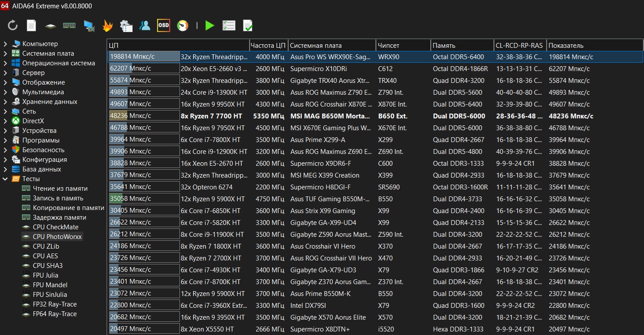Expand the Сервер tree node
Viewport: 644px width, 335px height.
coord(5,73)
